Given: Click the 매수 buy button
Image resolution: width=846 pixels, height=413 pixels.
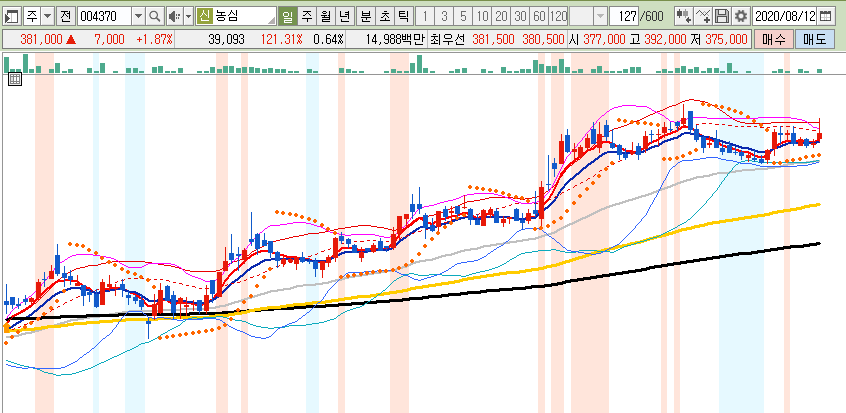Looking at the screenshot, I should tap(773, 39).
